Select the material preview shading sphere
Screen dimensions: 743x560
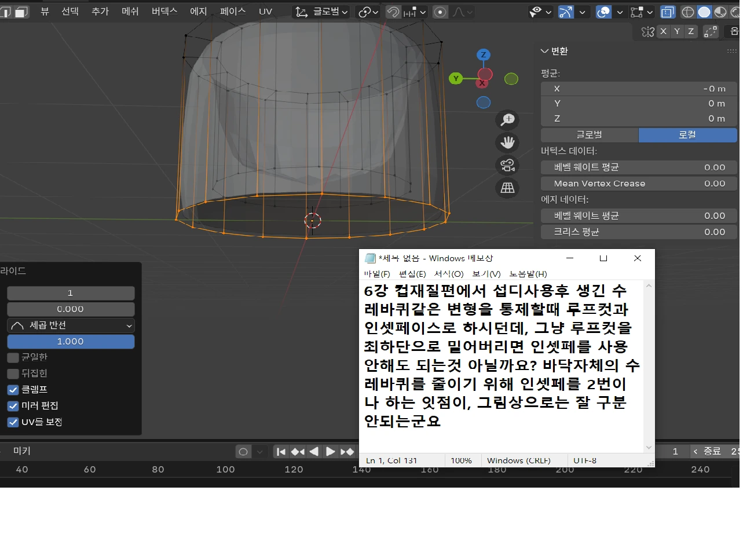click(720, 12)
